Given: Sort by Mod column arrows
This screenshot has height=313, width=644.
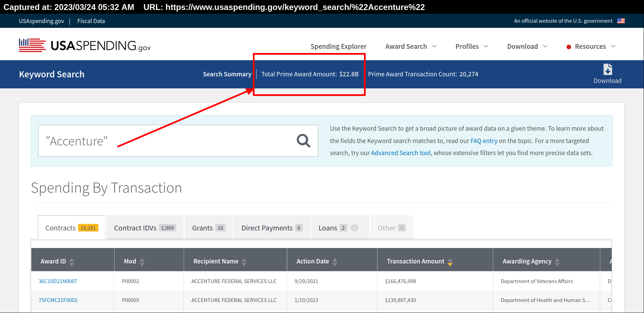Looking at the screenshot, I should (142, 262).
